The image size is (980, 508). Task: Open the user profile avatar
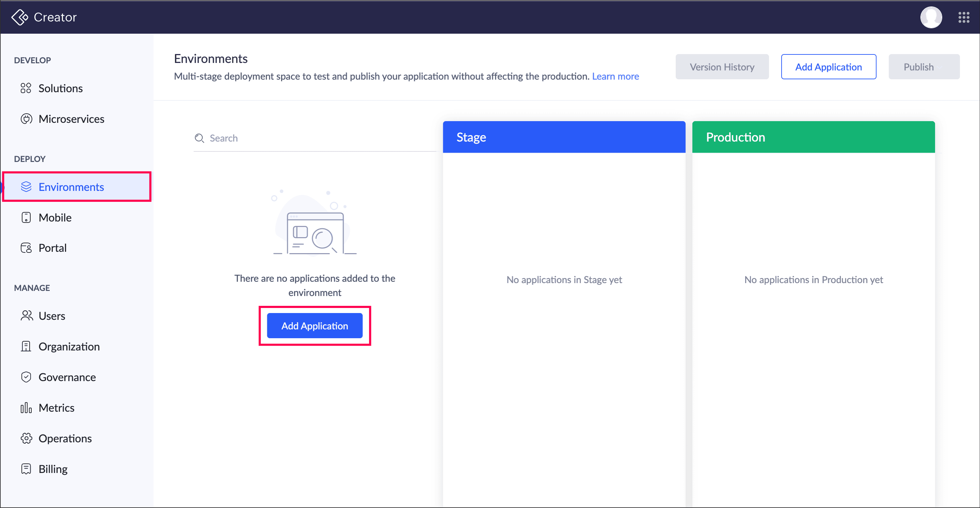tap(931, 17)
